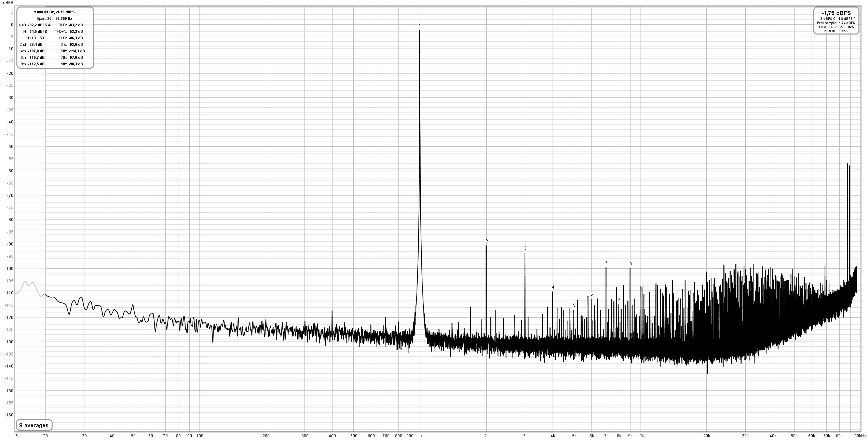Click the 4th harmonic value '-107,0 dB'

tap(36, 51)
